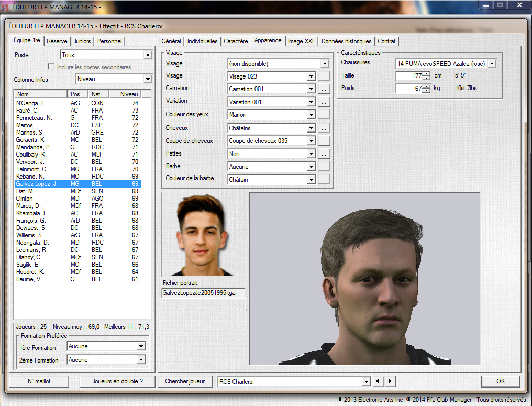532x406 pixels.
Task: Go to next club with right arrow
Action: [390, 381]
